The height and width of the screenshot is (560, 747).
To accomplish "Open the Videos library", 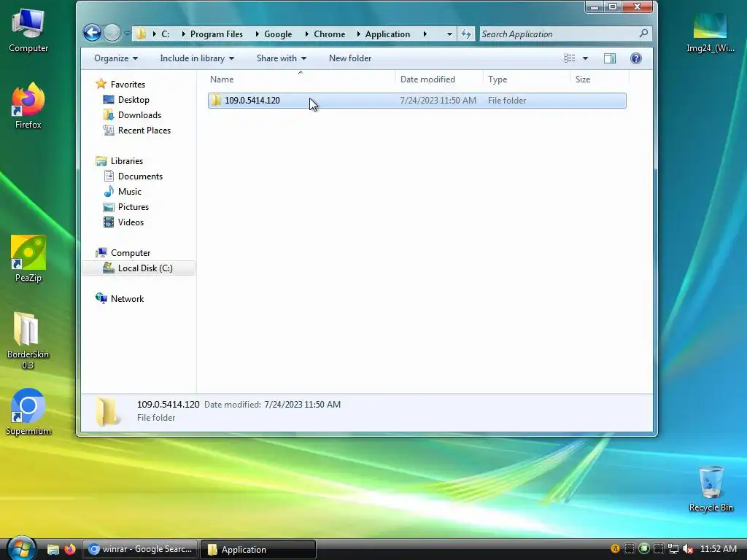I will [131, 222].
